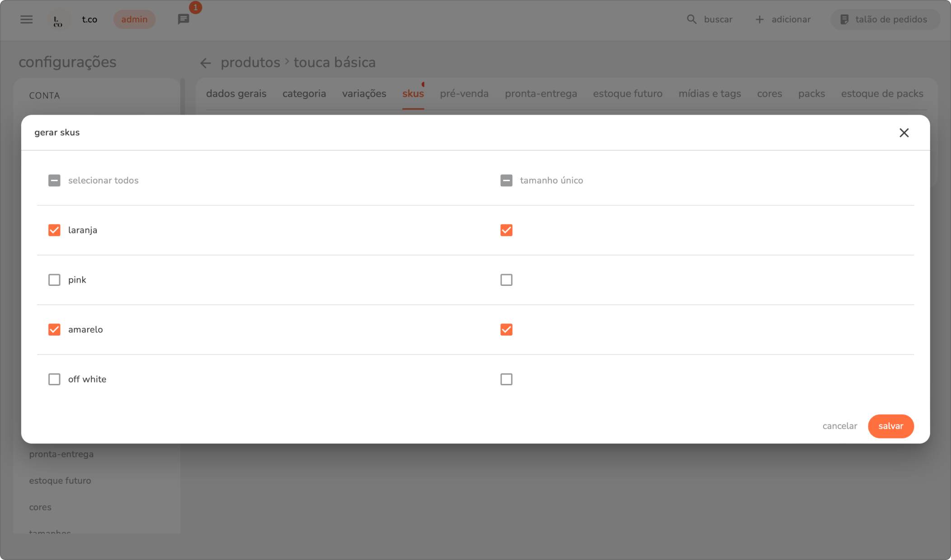This screenshot has width=951, height=560.
Task: Close the gerar skus dialog
Action: point(904,133)
